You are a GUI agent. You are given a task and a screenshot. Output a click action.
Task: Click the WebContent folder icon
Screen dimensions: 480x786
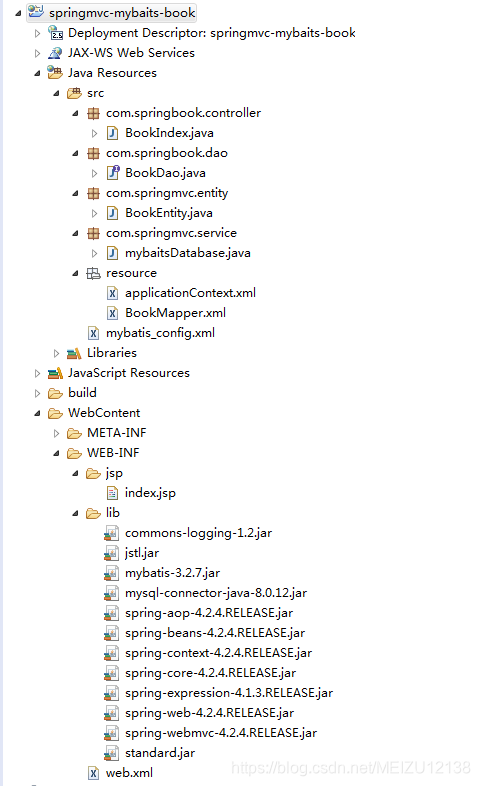coord(55,414)
